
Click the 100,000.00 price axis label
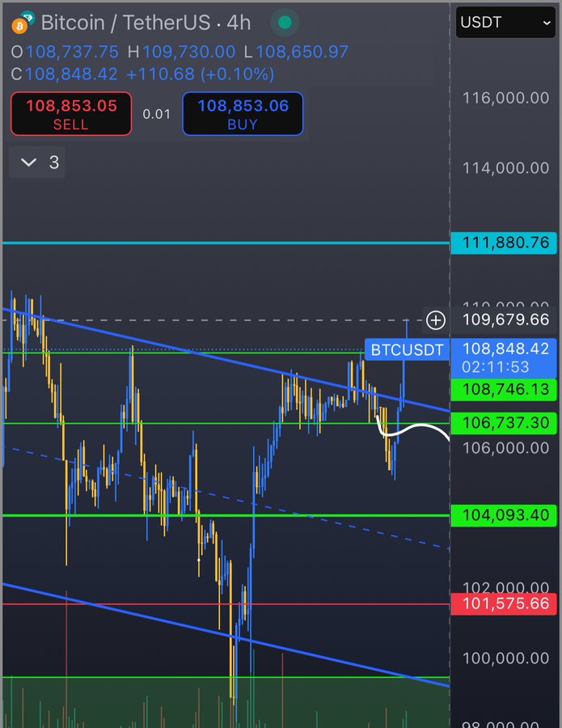pyautogui.click(x=505, y=658)
